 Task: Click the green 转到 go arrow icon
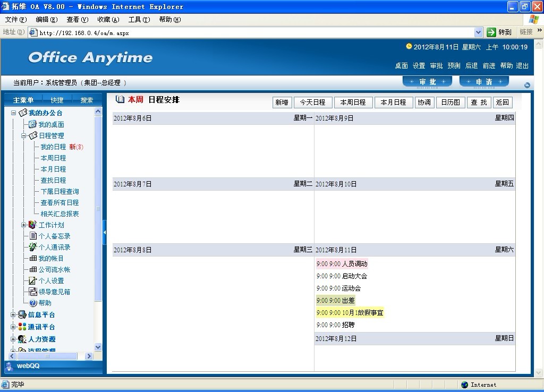click(491, 32)
